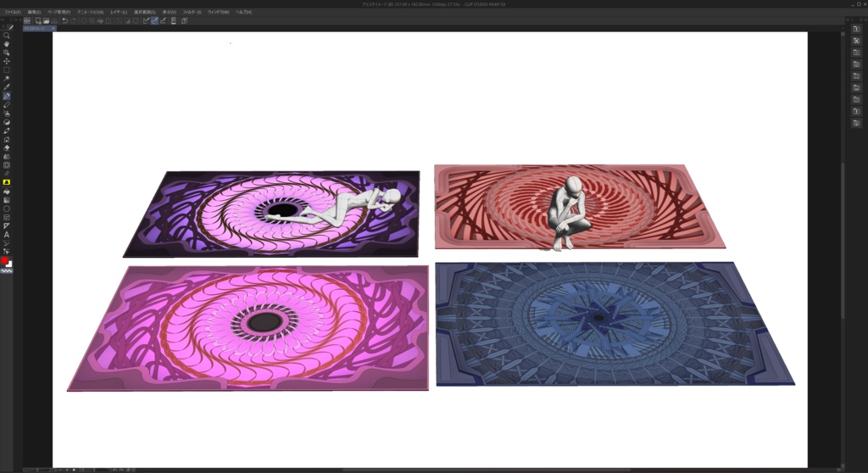Image resolution: width=868 pixels, height=473 pixels.
Task: Select the Pencil tool in toolbox
Action: 7,104
